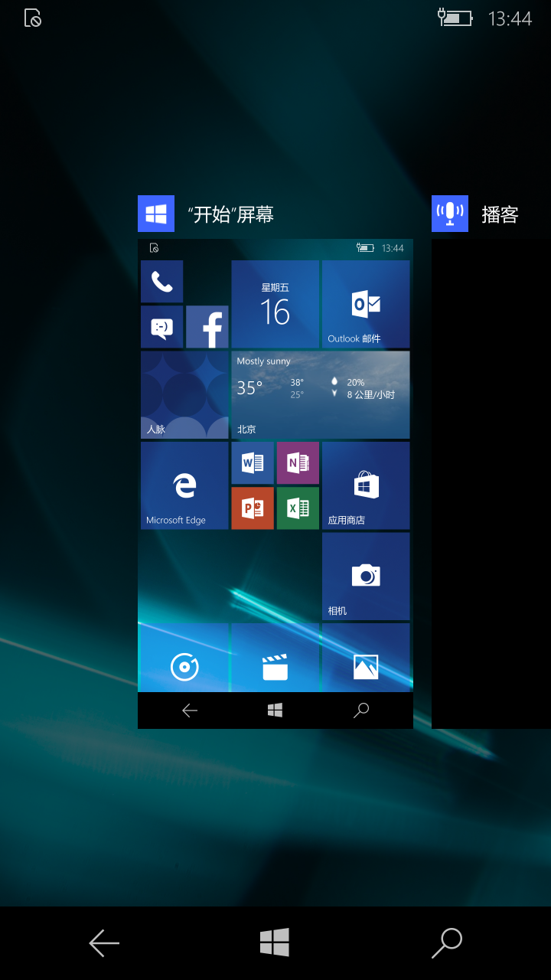Tap the 播客 podcast app icon
The height and width of the screenshot is (980, 551).
(x=450, y=214)
